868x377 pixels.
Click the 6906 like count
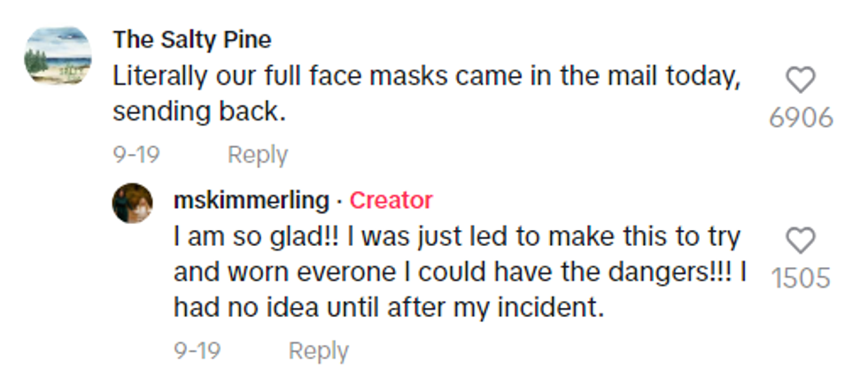pyautogui.click(x=801, y=118)
